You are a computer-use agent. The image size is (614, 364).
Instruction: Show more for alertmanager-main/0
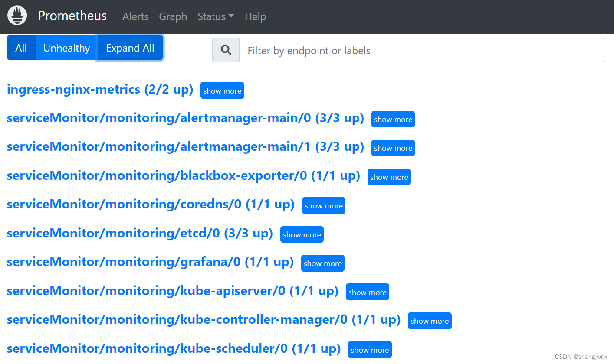coord(393,119)
